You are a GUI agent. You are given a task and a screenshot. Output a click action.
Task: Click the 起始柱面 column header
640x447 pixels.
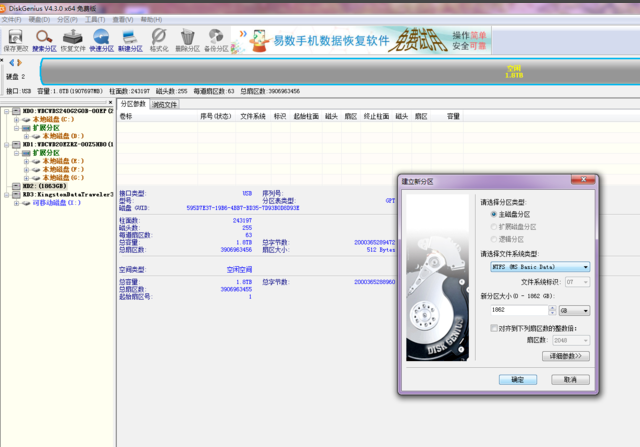(306, 116)
